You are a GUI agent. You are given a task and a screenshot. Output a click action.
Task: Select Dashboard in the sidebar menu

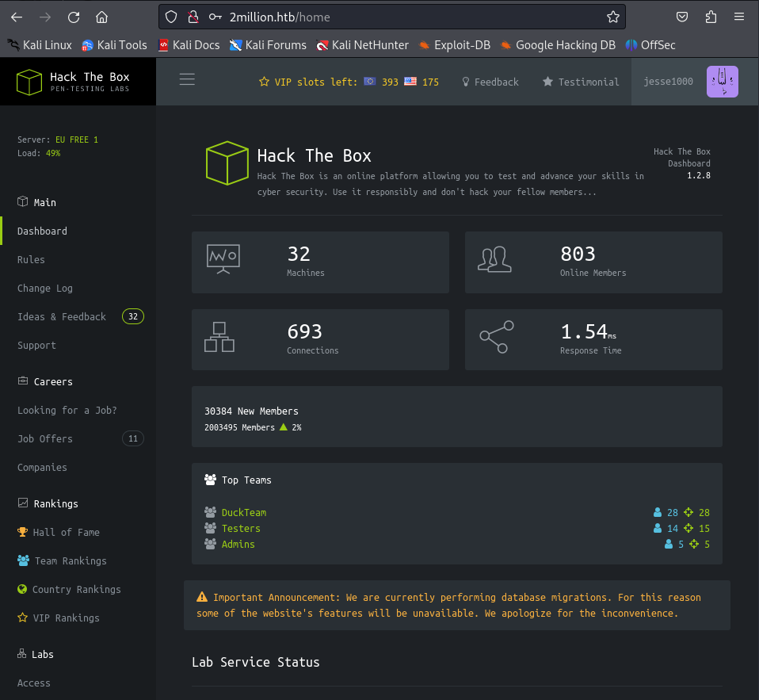(x=42, y=231)
